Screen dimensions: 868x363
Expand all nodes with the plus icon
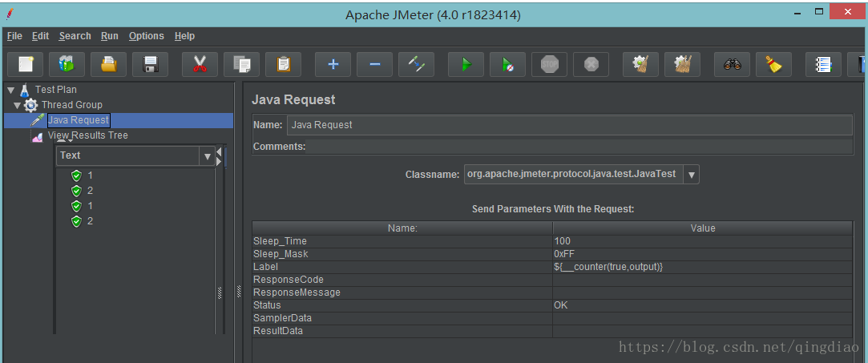click(333, 65)
